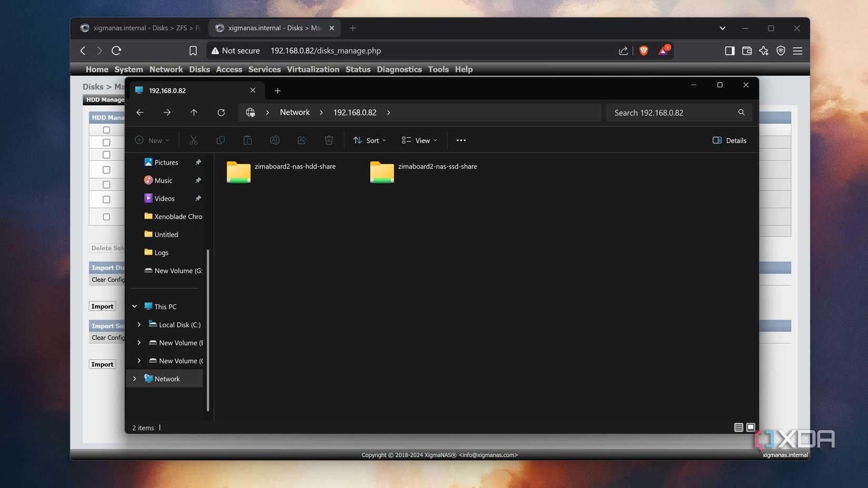Open Brave Wallet icon
Viewport: 868px width, 488px height.
746,50
